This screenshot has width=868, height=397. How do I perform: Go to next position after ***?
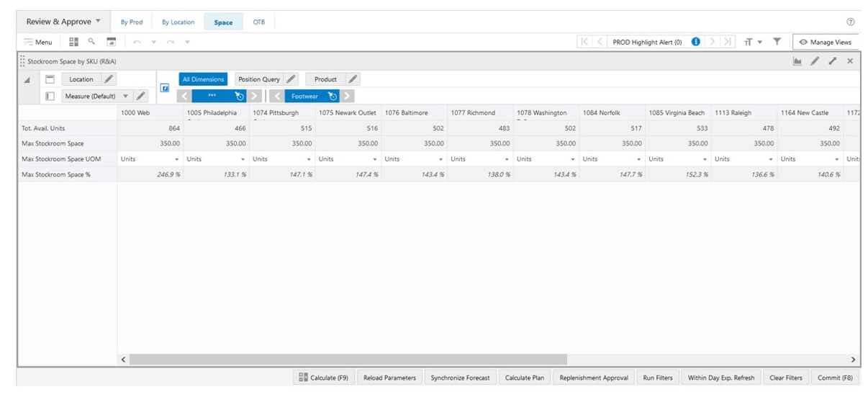coord(255,96)
